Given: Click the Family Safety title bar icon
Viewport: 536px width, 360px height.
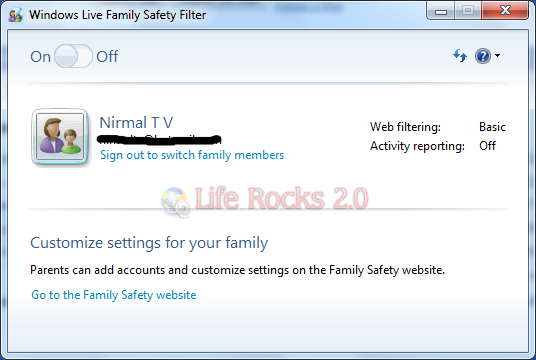Looking at the screenshot, I should click(15, 15).
